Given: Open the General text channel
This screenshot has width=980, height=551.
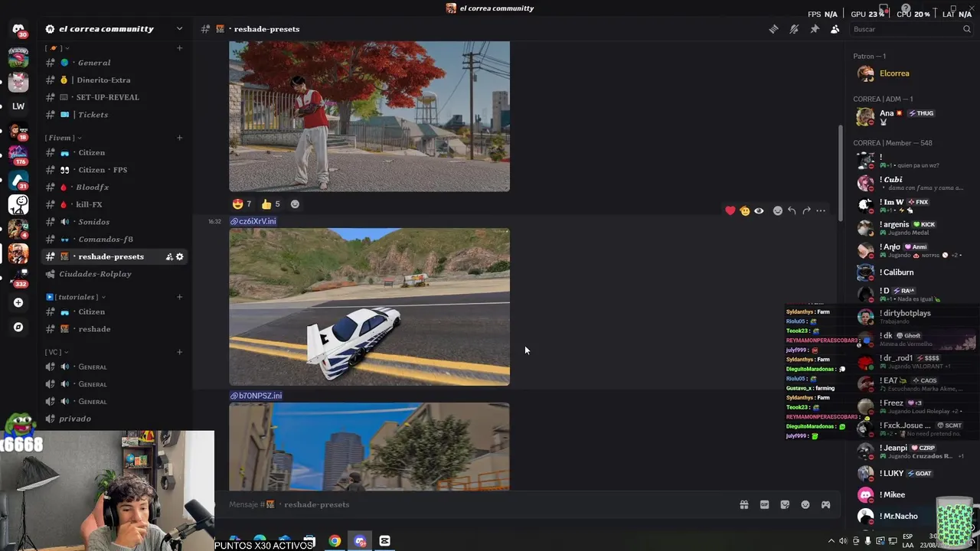Looking at the screenshot, I should 115,63.
